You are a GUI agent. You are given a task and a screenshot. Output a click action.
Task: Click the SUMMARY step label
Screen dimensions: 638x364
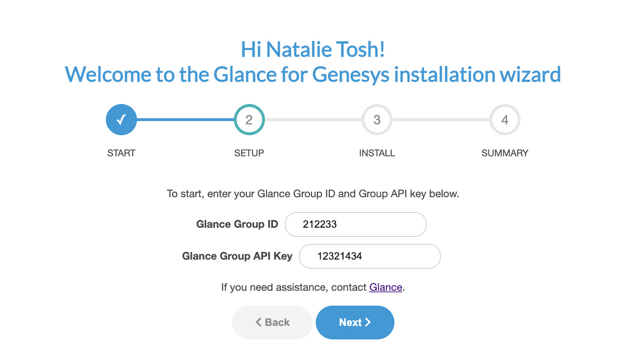tap(505, 153)
